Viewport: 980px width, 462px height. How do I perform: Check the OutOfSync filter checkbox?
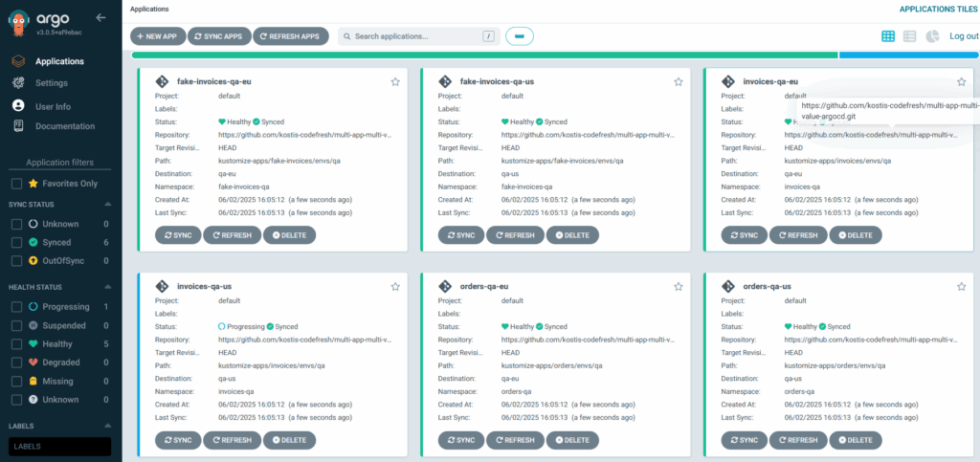tap(17, 260)
